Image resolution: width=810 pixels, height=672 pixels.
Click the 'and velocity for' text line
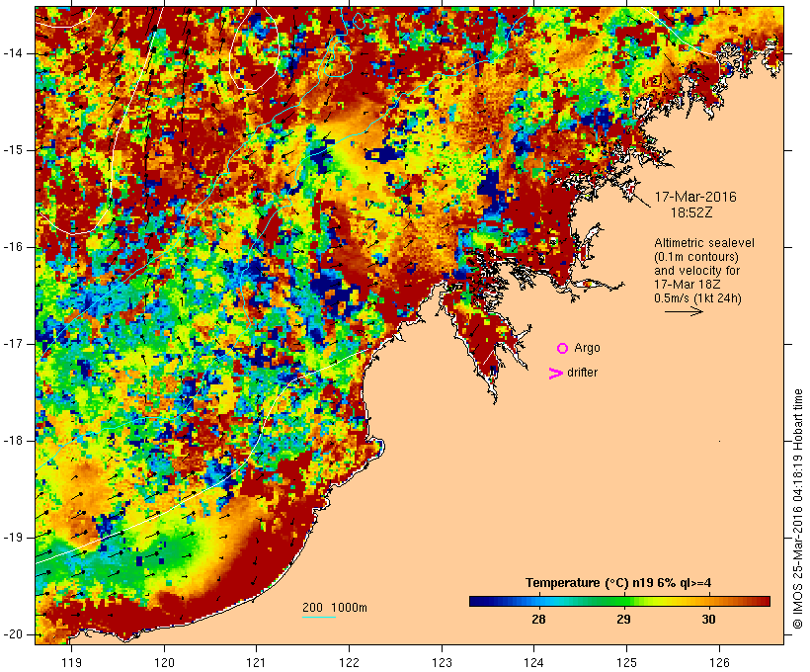pyautogui.click(x=696, y=271)
